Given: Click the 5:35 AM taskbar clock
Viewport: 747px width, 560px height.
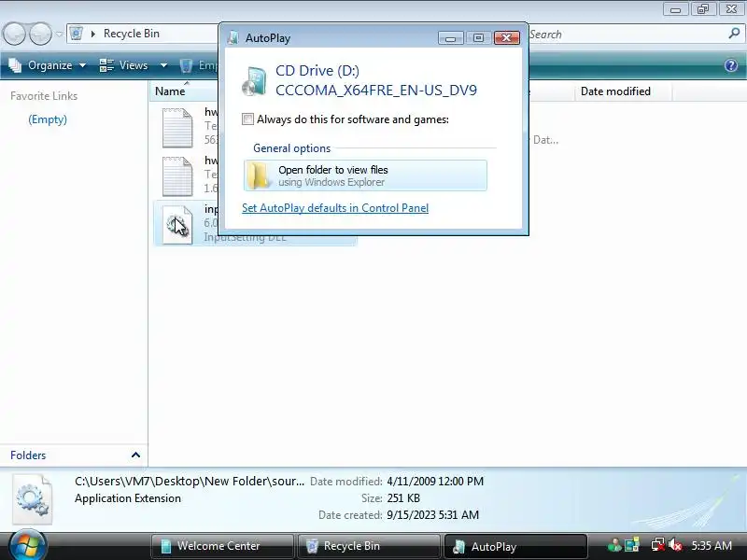Looking at the screenshot, I should click(x=712, y=546).
